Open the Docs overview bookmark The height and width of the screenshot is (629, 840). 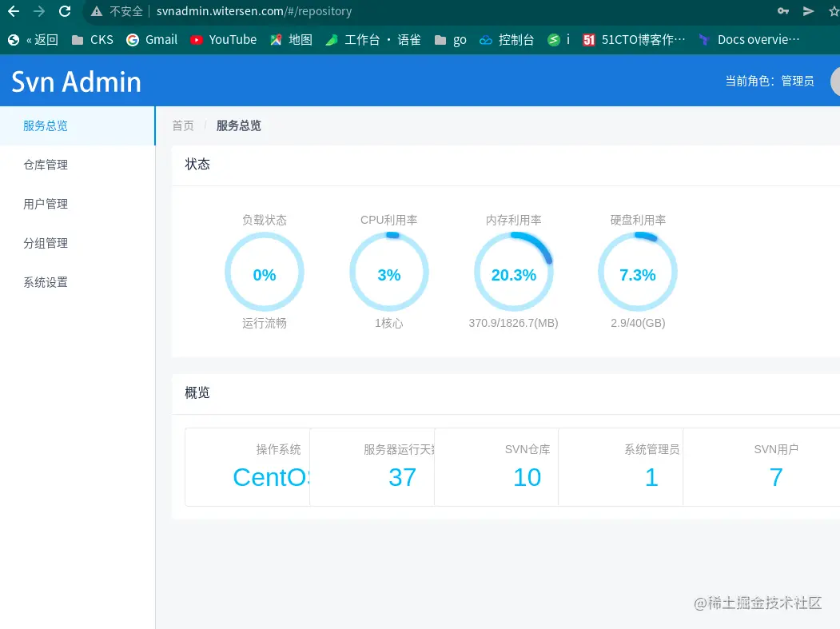[x=749, y=40]
